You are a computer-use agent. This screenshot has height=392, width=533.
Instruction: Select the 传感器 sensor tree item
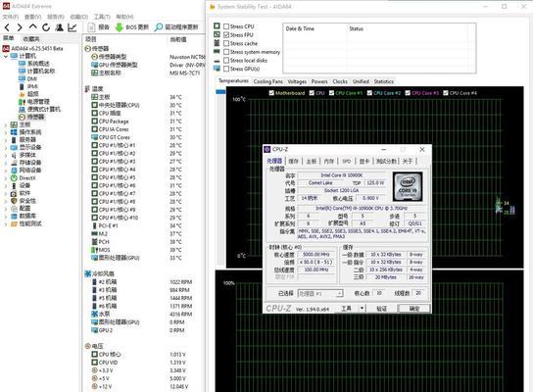pos(35,117)
